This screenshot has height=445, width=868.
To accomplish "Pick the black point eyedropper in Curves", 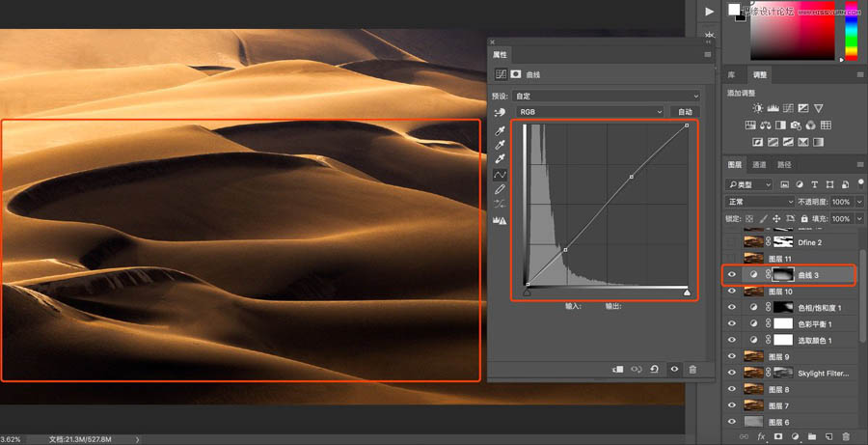I will [500, 131].
